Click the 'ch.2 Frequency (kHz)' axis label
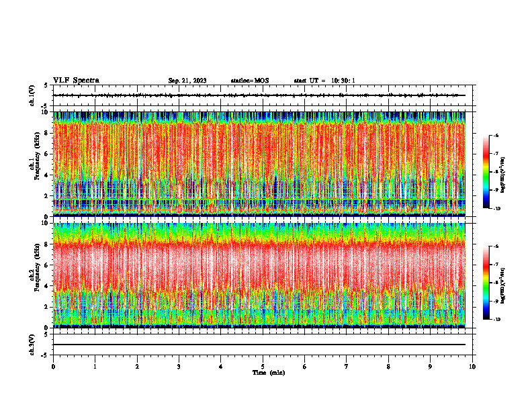 35,267
